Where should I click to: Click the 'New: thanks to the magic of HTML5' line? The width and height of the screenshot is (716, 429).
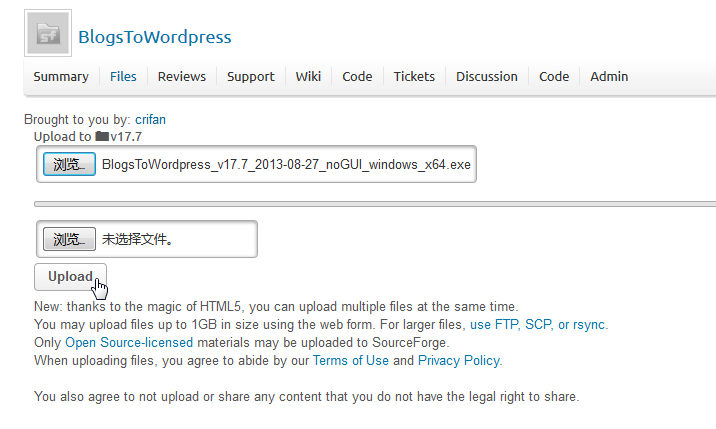pos(276,307)
